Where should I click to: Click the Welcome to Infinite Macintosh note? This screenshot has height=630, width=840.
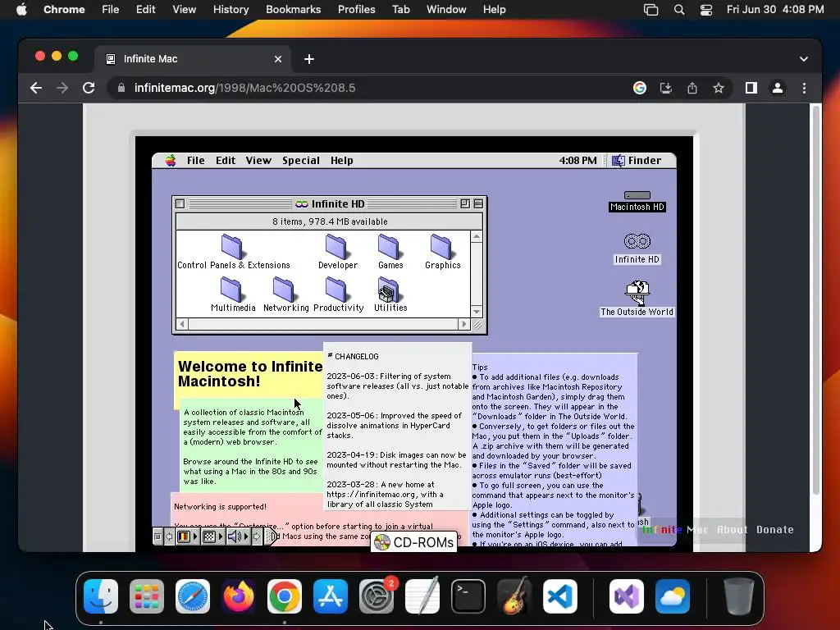pos(249,374)
